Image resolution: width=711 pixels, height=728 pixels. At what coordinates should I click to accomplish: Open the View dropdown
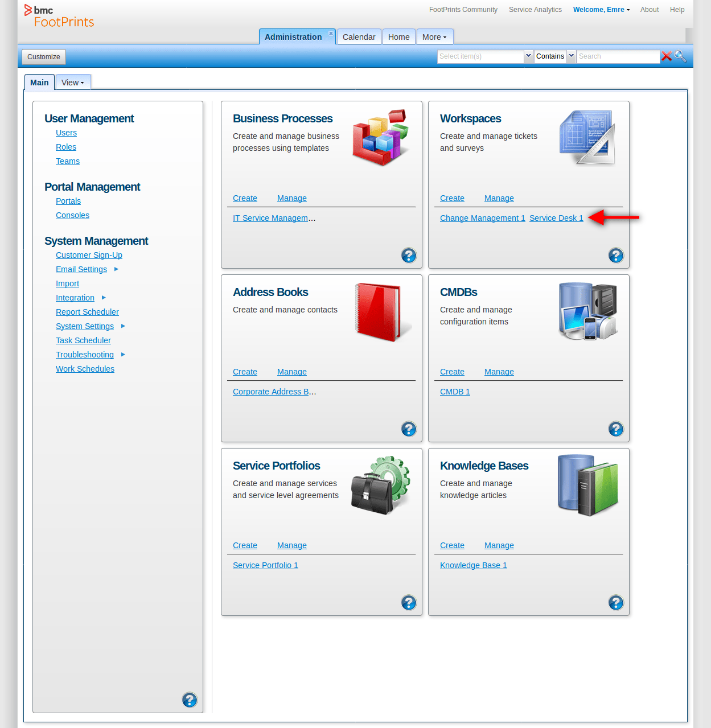tap(73, 82)
